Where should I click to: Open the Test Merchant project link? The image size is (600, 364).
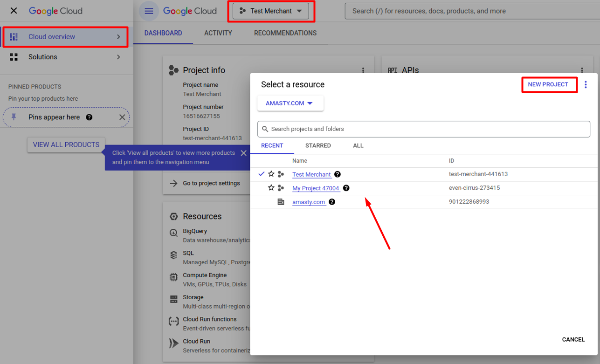point(311,174)
